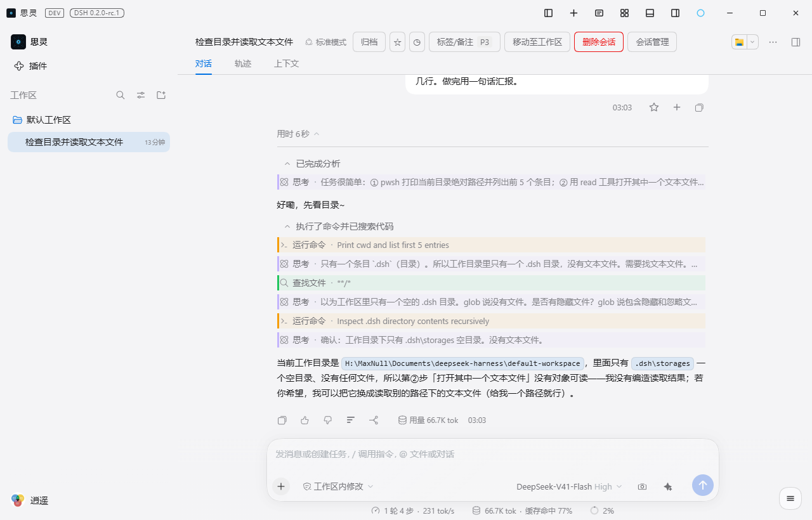Click the 标签/备注 P3 button
The image size is (812, 520).
coord(464,42)
